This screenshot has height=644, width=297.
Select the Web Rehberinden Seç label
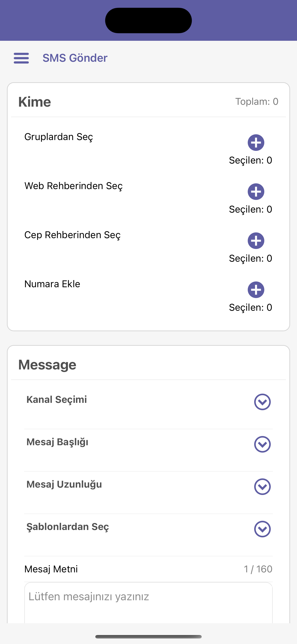tap(73, 186)
